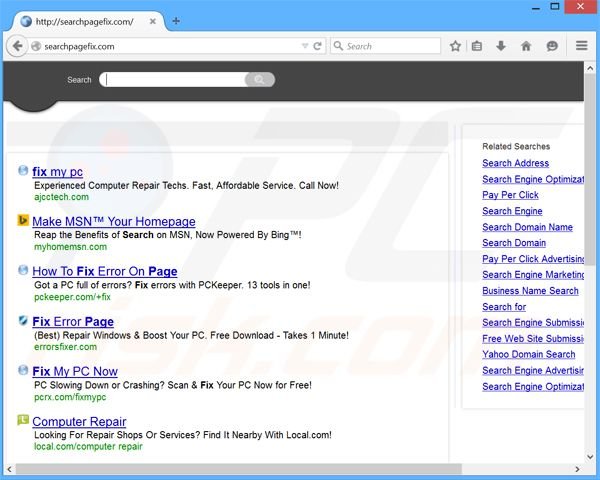The width and height of the screenshot is (600, 480).
Task: Open the address bar history dropdown arrow
Action: (x=305, y=46)
